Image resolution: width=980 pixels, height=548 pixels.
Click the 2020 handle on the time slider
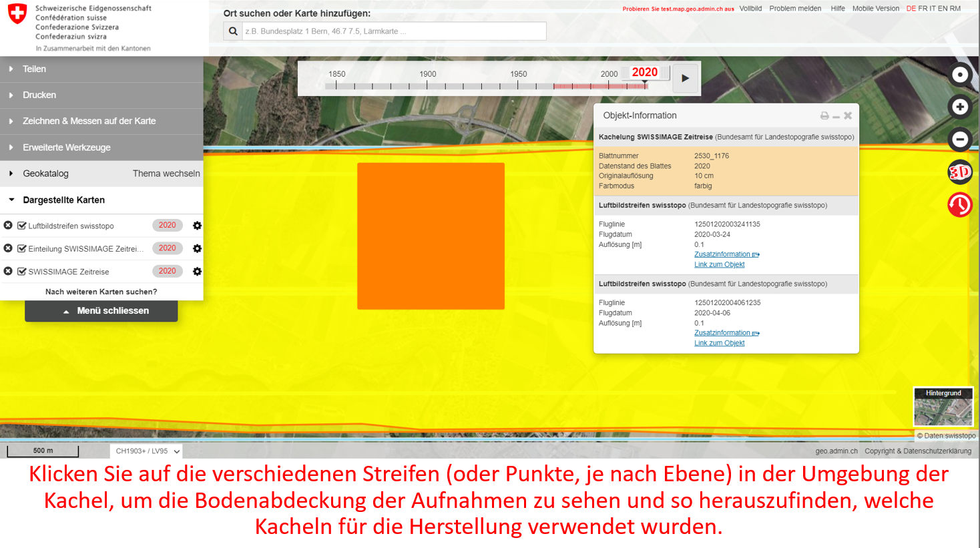point(645,73)
